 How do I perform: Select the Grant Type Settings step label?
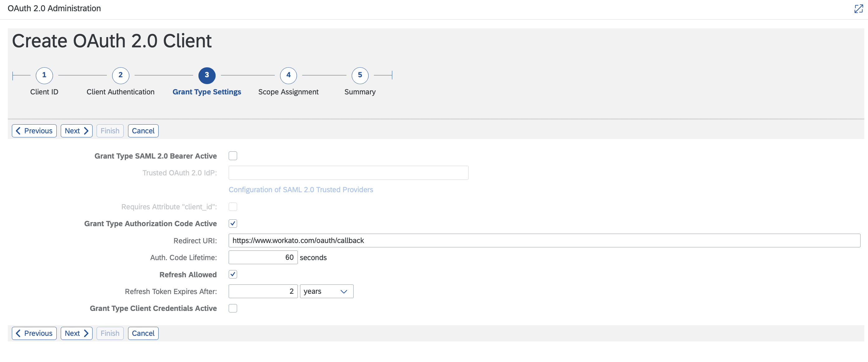pos(207,91)
